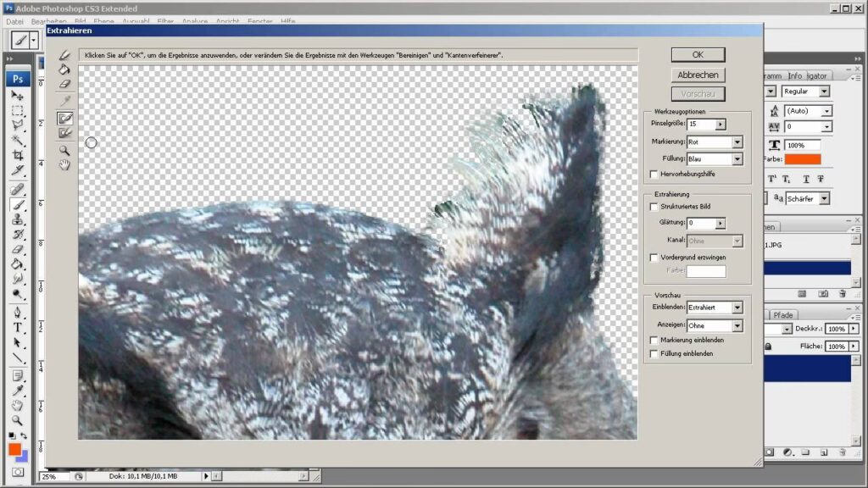The image size is (868, 488).
Task: Open the Info panel tab
Action: [x=794, y=75]
